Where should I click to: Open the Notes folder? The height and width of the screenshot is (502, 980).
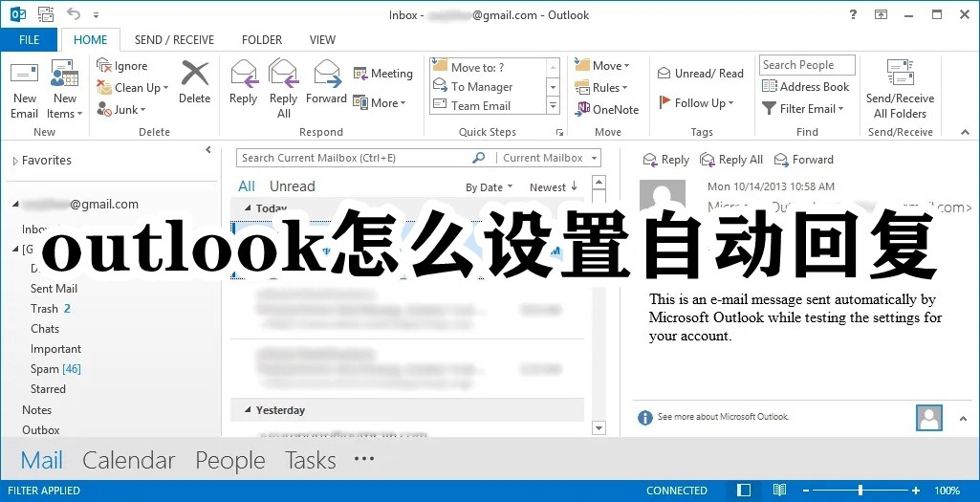tap(37, 410)
